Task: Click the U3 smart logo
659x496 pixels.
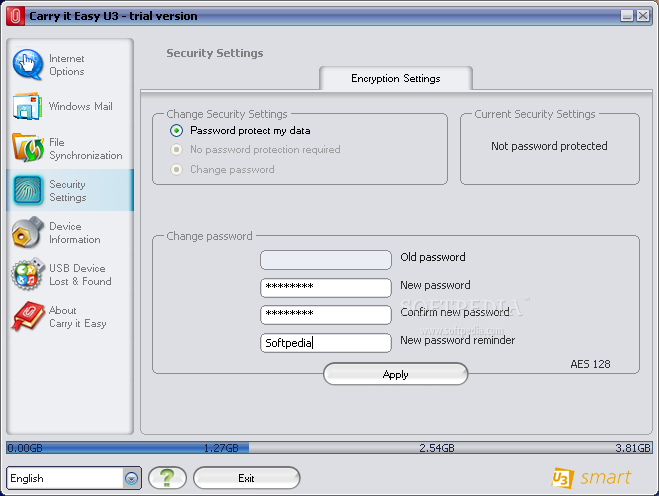Action: pos(591,478)
